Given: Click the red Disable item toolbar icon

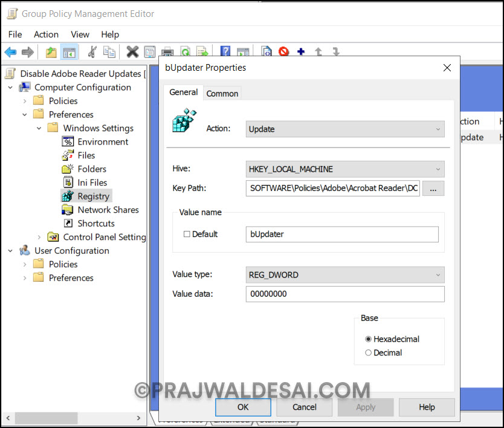Looking at the screenshot, I should point(283,51).
